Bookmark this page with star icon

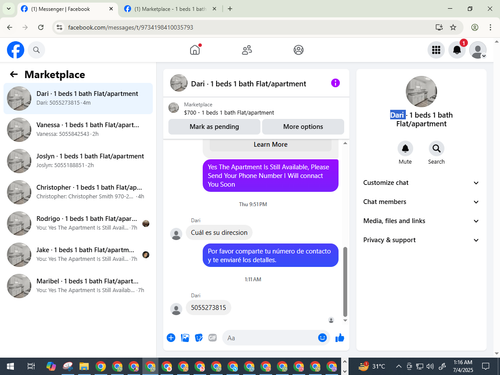click(453, 27)
